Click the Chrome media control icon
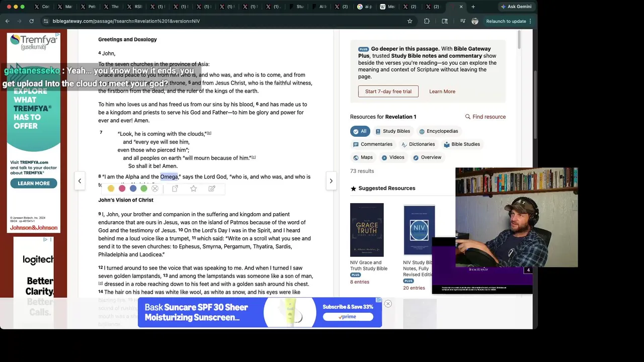 [x=462, y=21]
